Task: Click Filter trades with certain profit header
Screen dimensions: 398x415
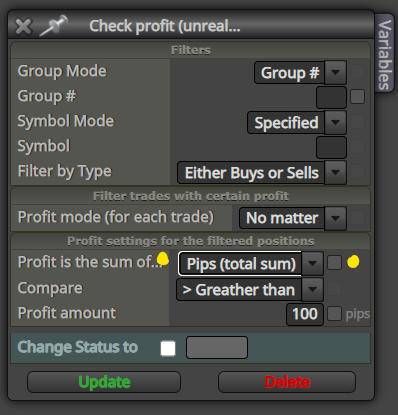Action: coord(191,196)
